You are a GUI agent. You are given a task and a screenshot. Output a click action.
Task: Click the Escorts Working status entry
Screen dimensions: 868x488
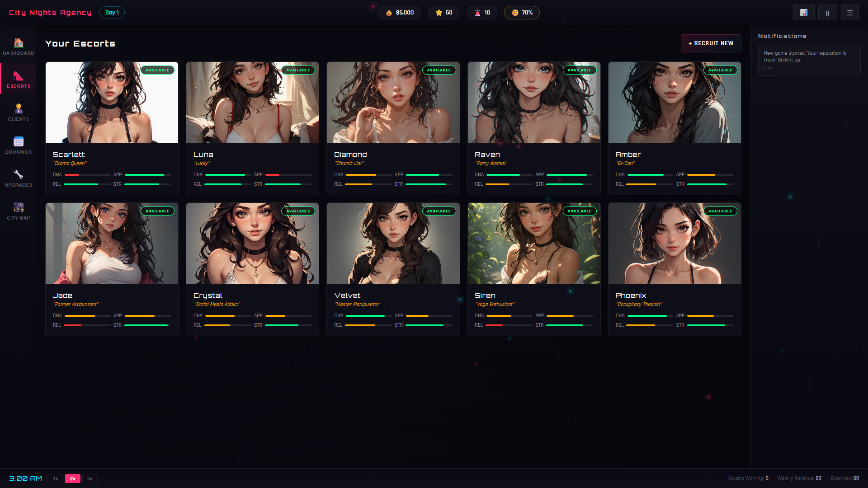click(x=748, y=479)
